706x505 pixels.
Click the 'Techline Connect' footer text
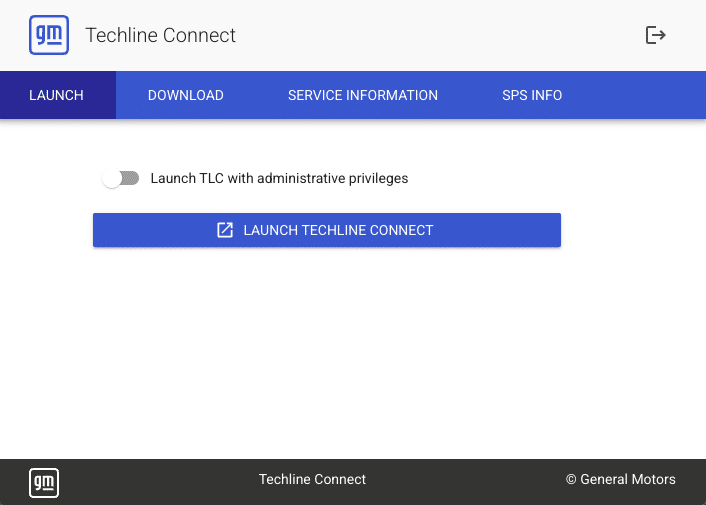coord(312,480)
